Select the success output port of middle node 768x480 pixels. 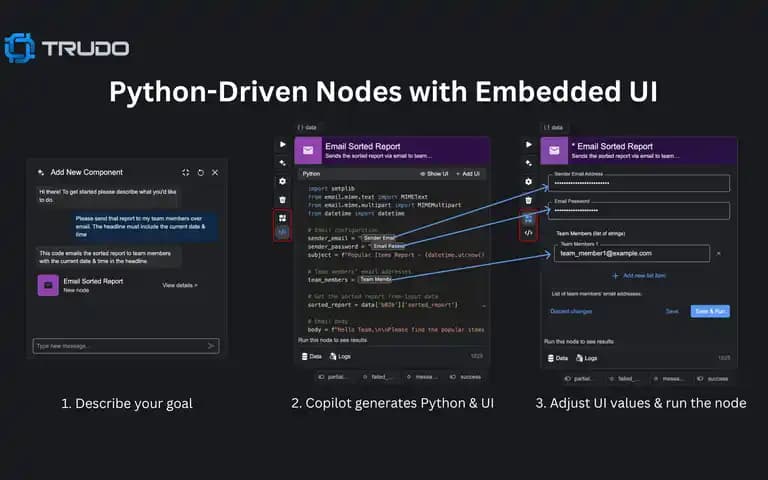point(465,377)
